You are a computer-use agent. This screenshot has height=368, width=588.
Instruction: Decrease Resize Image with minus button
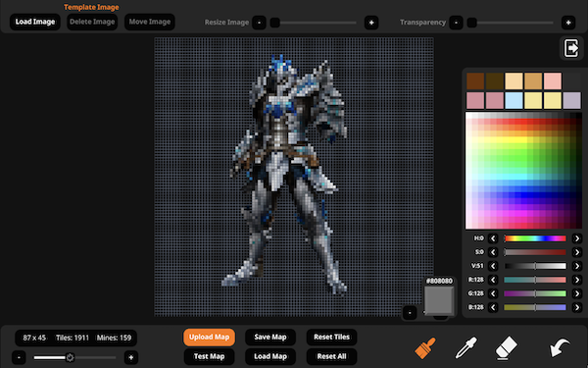pyautogui.click(x=259, y=23)
